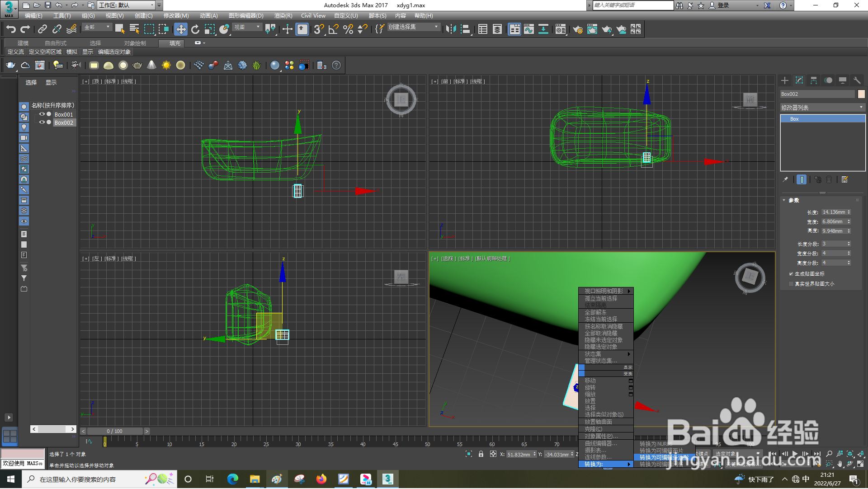868x489 pixels.
Task: Open the Utilities wrench panel icon
Action: (857, 80)
